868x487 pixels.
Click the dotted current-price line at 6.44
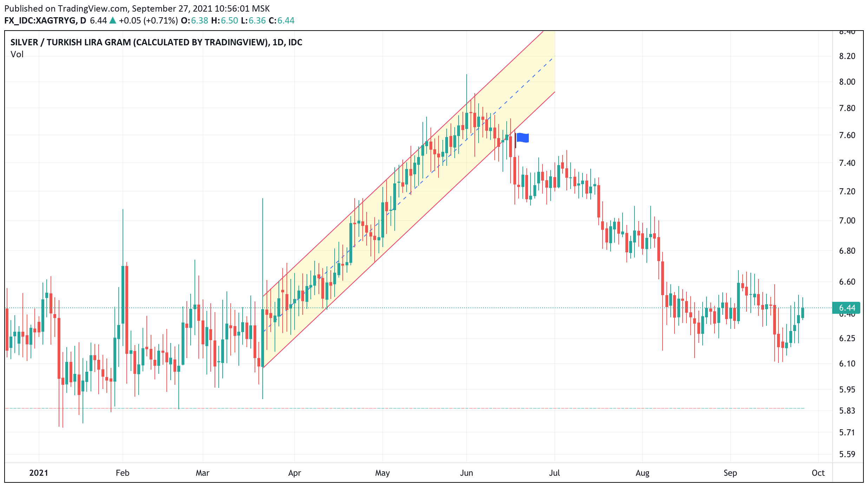pyautogui.click(x=418, y=308)
